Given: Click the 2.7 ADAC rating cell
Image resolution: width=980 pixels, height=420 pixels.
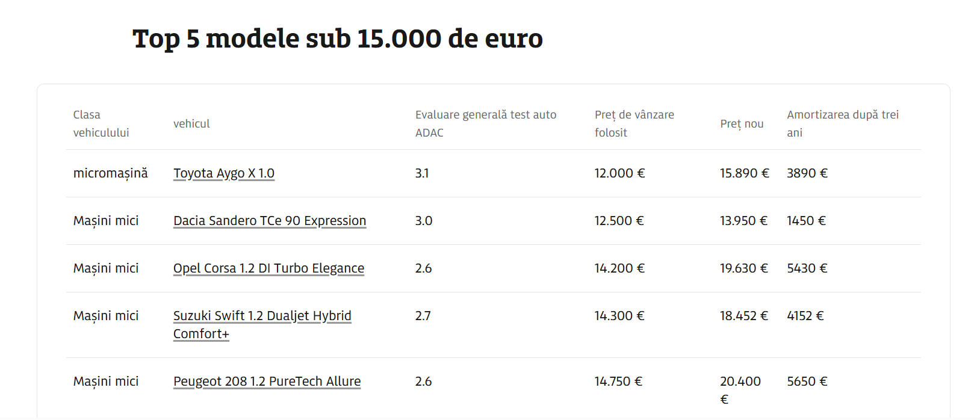Looking at the screenshot, I should [423, 316].
